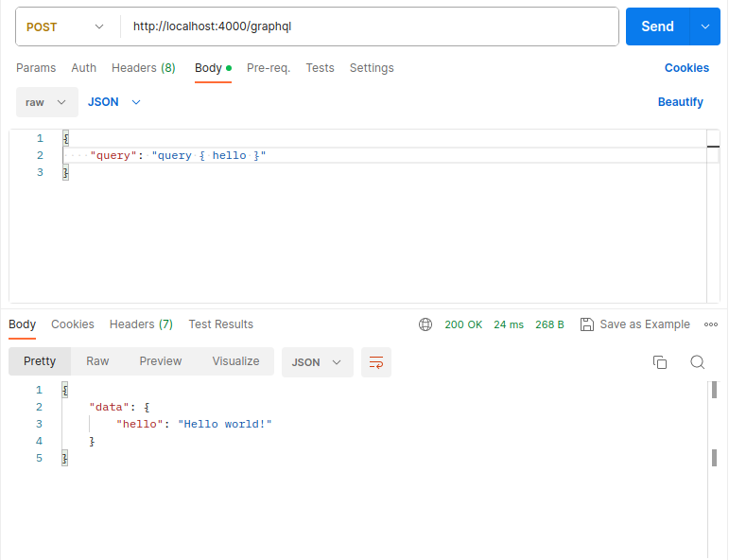Click the 200 OK status text
This screenshot has width=729, height=560.
(x=463, y=324)
